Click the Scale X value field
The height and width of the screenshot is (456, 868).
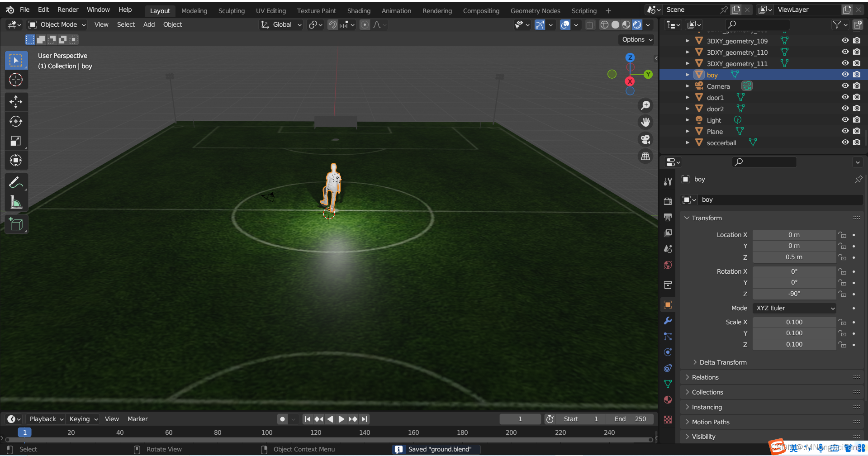[794, 322]
